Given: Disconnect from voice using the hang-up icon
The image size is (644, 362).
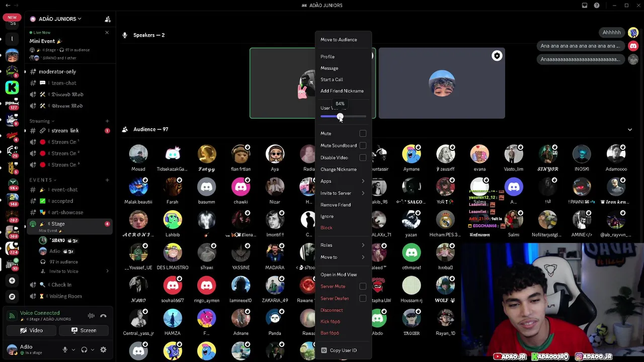Looking at the screenshot, I should click(103, 316).
